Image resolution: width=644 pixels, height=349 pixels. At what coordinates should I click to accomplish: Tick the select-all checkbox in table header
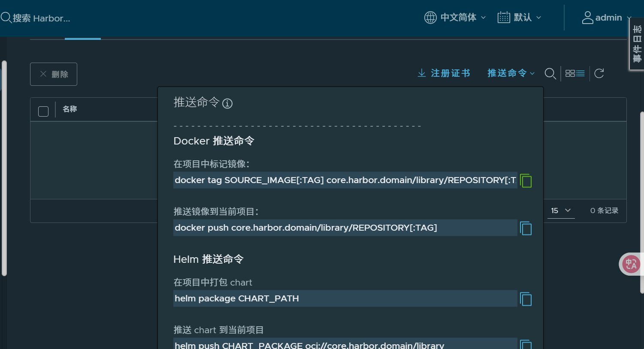(43, 111)
